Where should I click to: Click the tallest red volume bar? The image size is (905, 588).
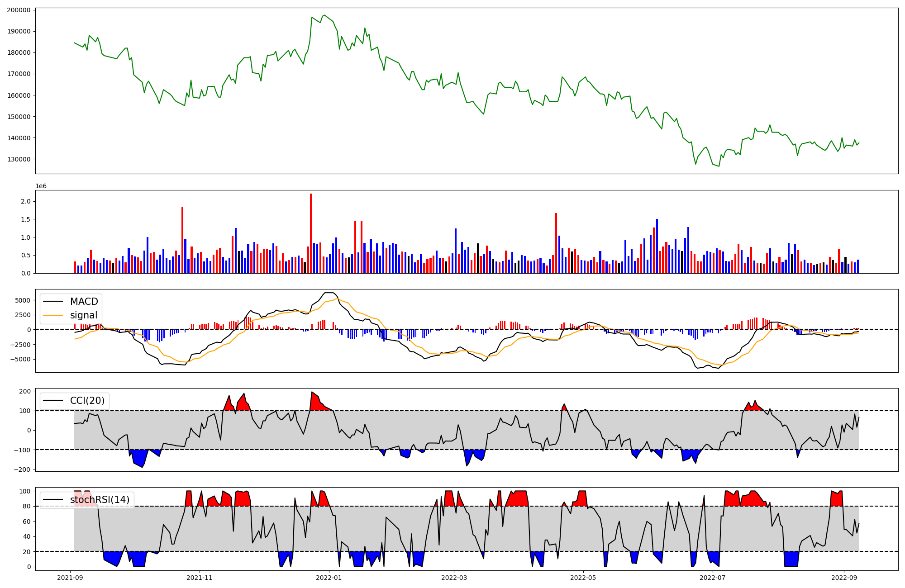pos(311,233)
